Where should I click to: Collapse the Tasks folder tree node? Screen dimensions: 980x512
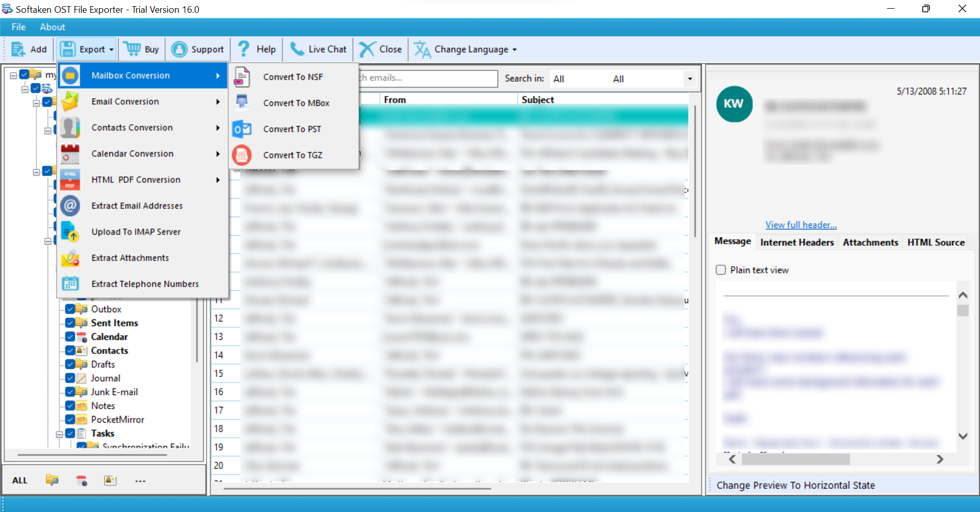point(59,434)
